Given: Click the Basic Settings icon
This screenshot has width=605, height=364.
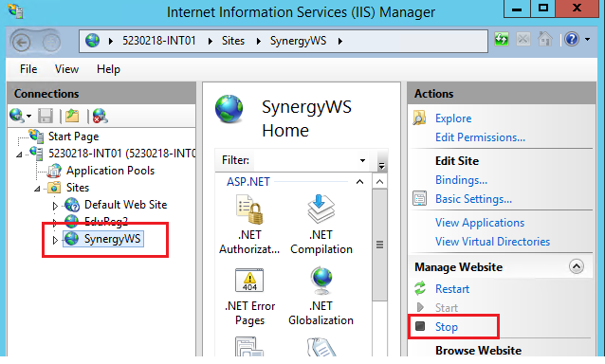Looking at the screenshot, I should 419,198.
